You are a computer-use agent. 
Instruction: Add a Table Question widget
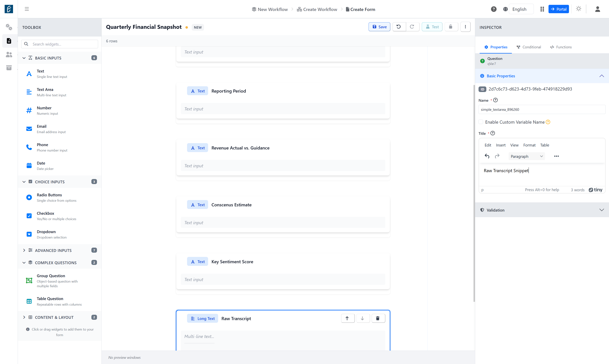point(60,302)
